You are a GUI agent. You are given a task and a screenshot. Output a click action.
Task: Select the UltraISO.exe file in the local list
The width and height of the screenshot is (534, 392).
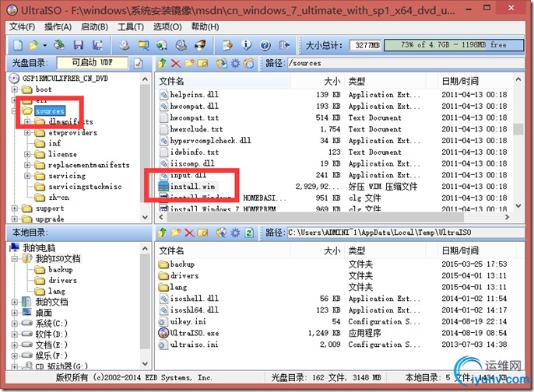[x=335, y=333]
